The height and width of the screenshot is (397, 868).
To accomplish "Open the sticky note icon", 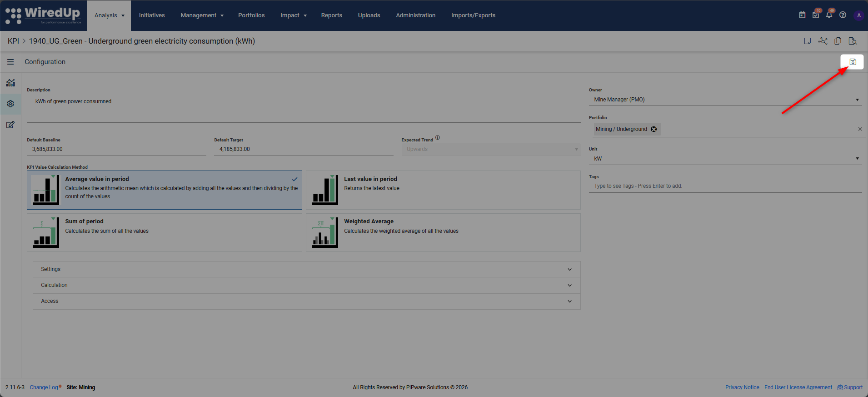I will click(x=808, y=41).
